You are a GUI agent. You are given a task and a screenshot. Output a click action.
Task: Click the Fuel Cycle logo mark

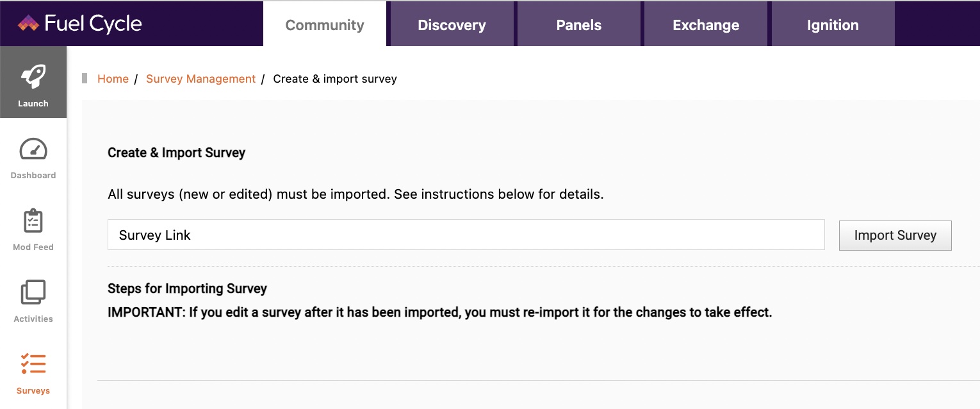click(28, 24)
